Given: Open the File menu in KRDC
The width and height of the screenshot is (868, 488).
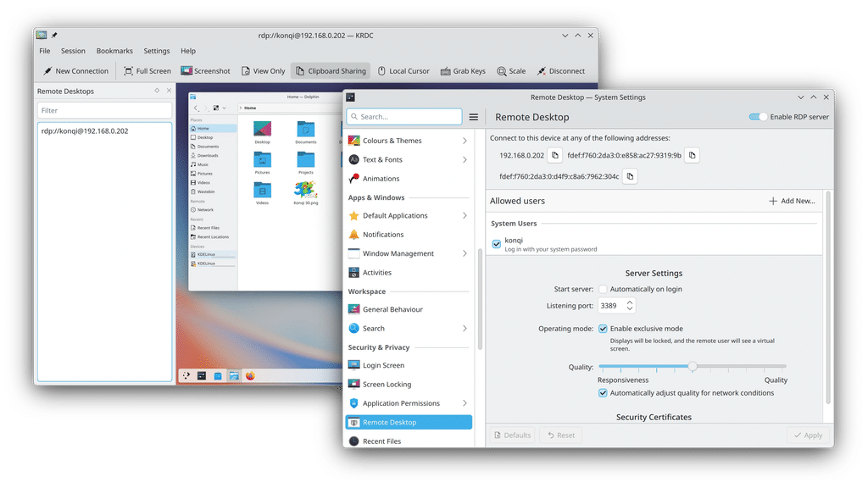Looking at the screenshot, I should (x=45, y=51).
